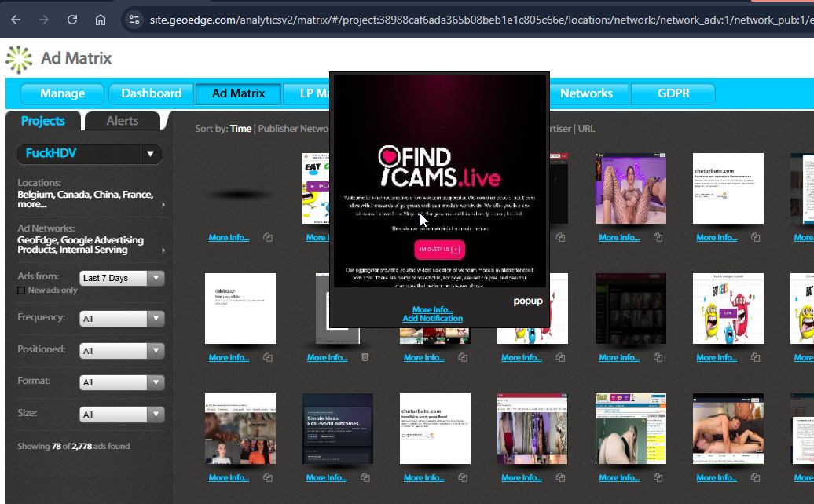Click More Info link inside the popup
The width and height of the screenshot is (814, 504).
432,309
